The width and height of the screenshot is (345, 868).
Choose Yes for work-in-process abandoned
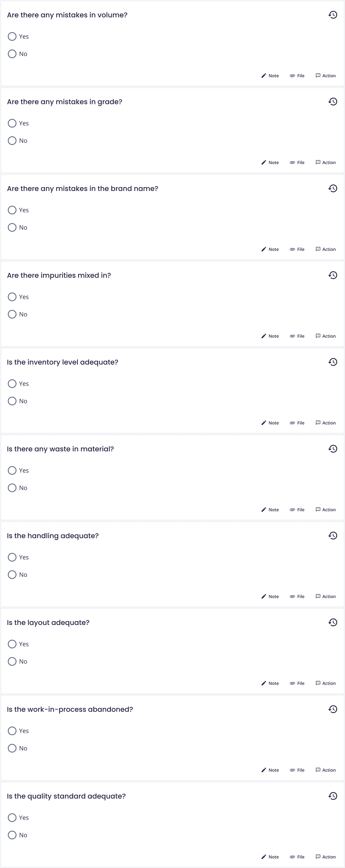tap(12, 731)
